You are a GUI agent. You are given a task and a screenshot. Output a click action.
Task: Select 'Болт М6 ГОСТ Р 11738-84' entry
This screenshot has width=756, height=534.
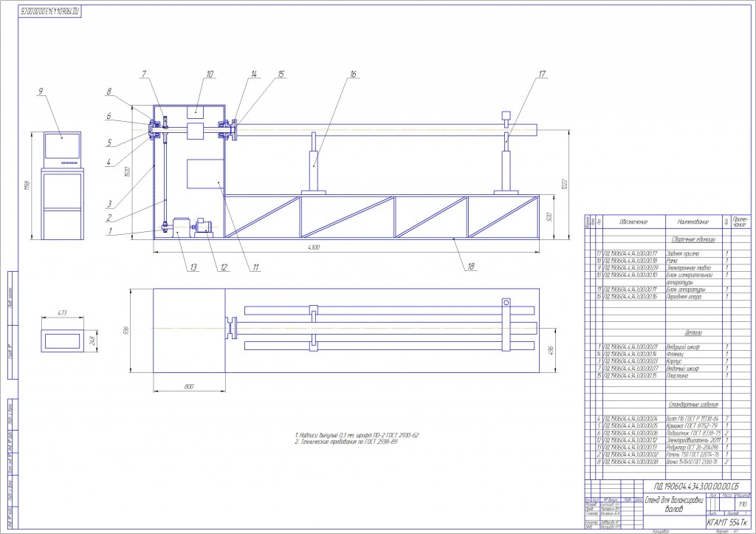[x=693, y=419]
